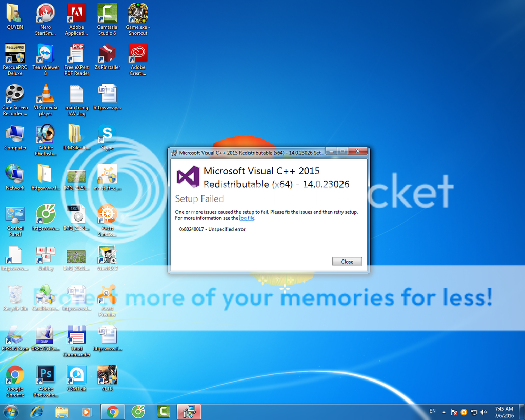The image size is (525, 420).
Task: Show hidden system tray icons
Action: pyautogui.click(x=444, y=412)
